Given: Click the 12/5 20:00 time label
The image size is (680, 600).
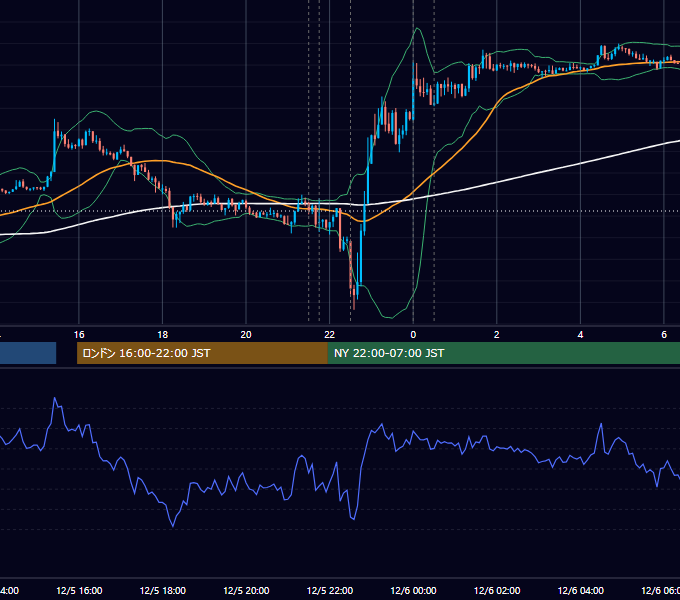Looking at the screenshot, I should click(246, 590).
